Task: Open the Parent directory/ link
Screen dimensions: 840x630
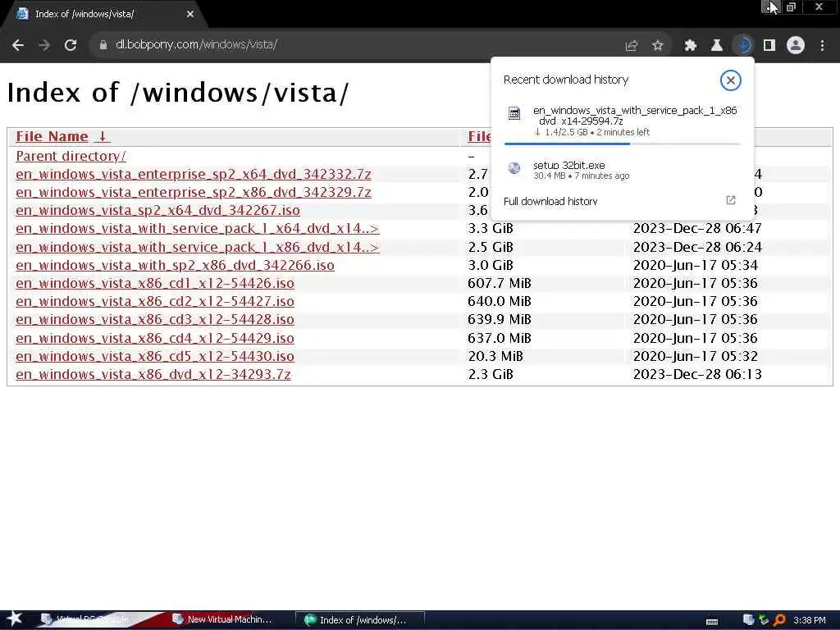Action: tap(71, 156)
